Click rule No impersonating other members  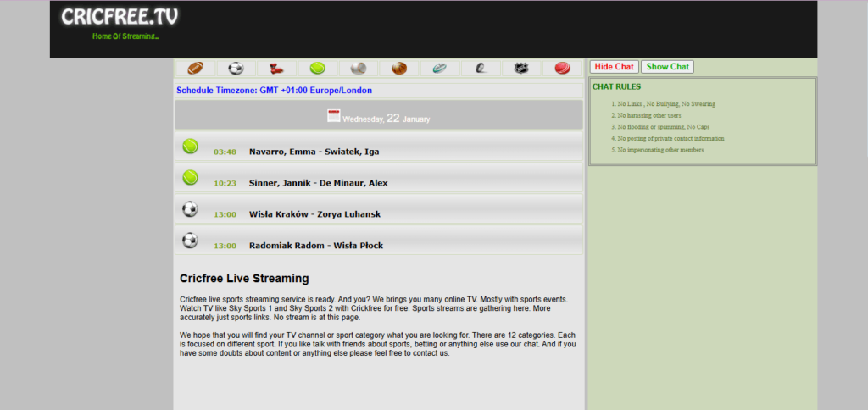(x=660, y=150)
